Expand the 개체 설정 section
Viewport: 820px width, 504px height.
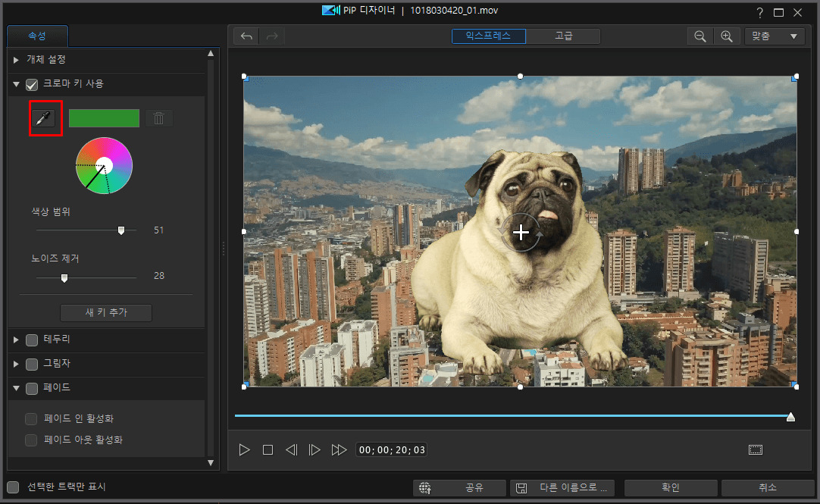point(16,59)
